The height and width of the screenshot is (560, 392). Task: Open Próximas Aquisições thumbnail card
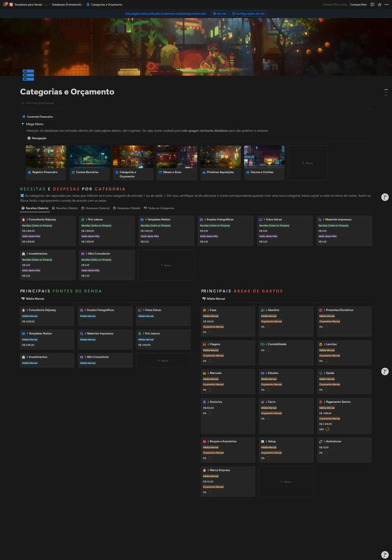tap(220, 163)
